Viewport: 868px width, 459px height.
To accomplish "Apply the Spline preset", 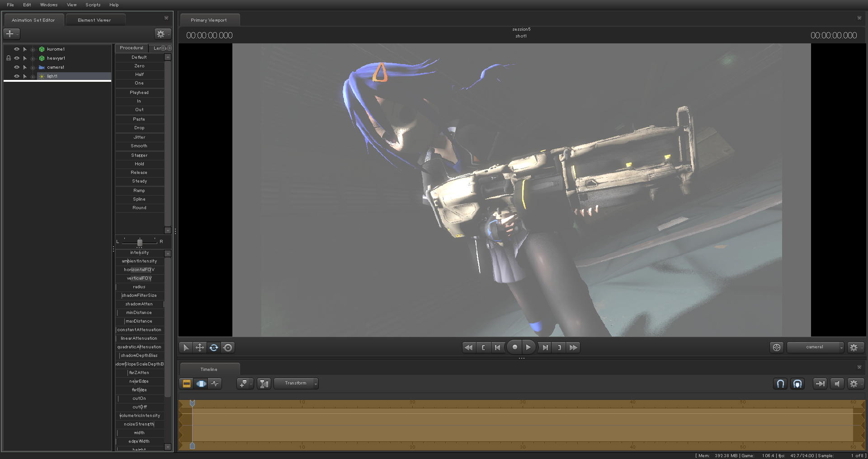I will 139,199.
